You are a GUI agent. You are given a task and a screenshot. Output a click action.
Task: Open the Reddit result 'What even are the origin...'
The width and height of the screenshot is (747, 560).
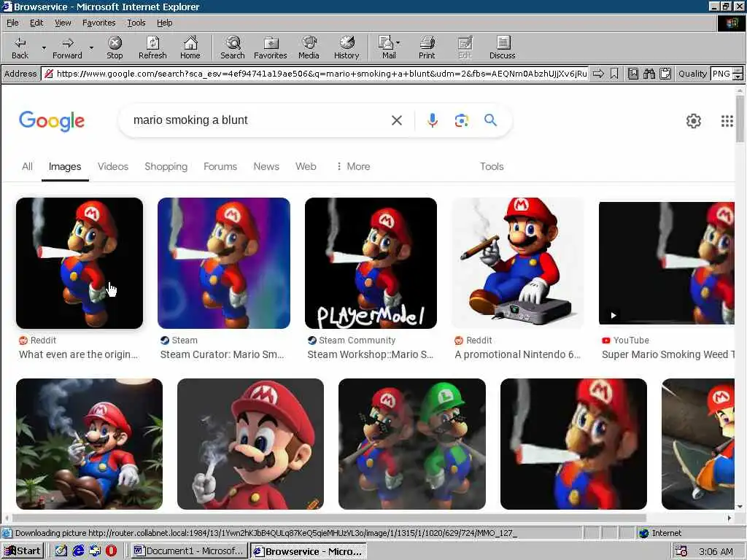coord(78,354)
